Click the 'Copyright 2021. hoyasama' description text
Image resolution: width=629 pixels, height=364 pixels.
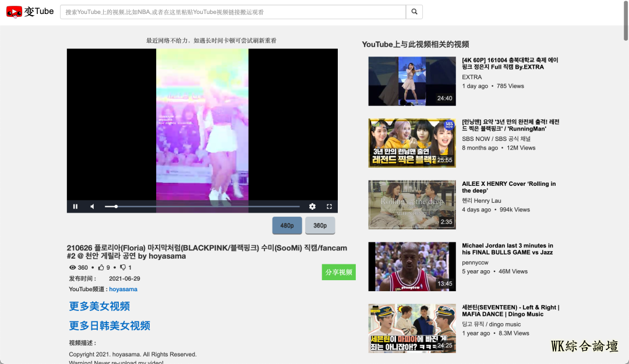133,354
